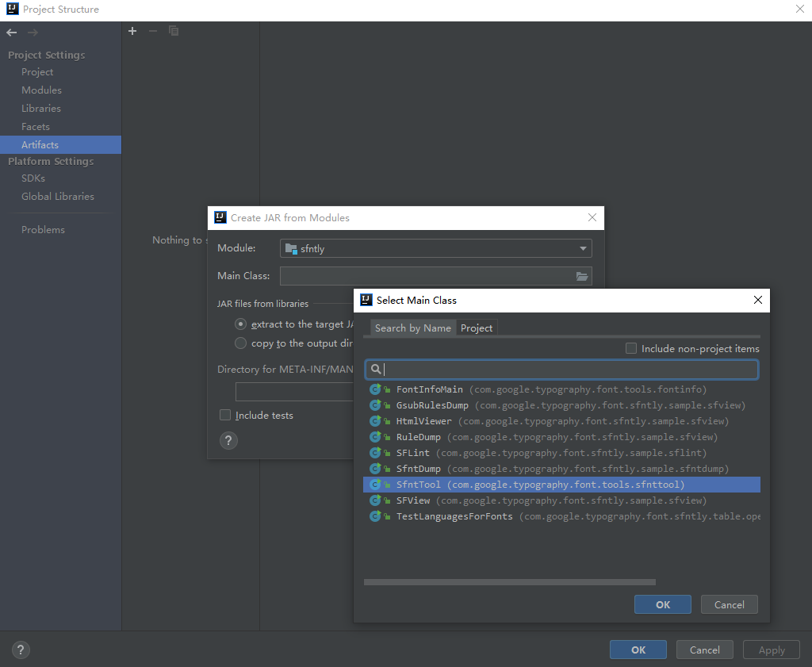Switch to the Project tab
This screenshot has height=667, width=812.
pos(477,328)
